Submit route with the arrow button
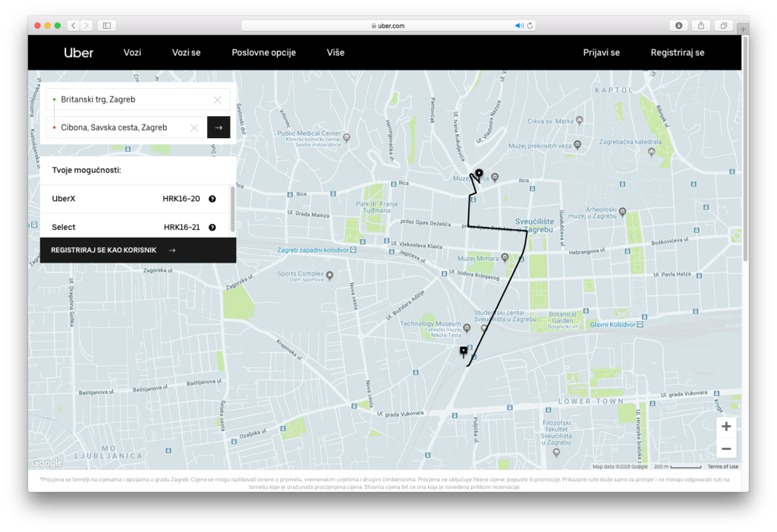 219,127
